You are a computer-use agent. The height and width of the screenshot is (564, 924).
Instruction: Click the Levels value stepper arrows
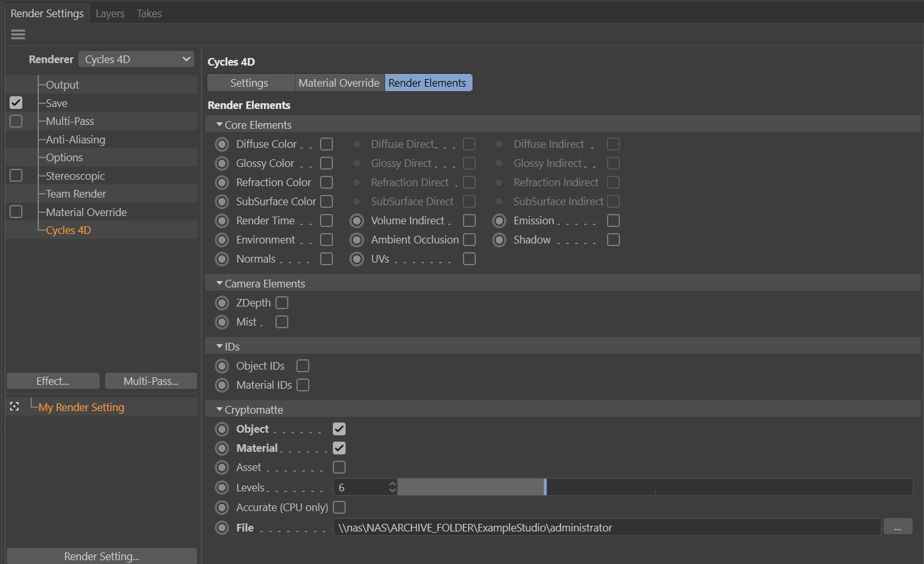click(392, 488)
